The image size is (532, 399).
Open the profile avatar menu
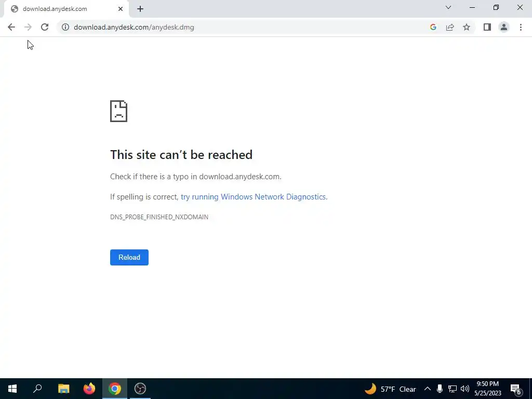pos(504,27)
